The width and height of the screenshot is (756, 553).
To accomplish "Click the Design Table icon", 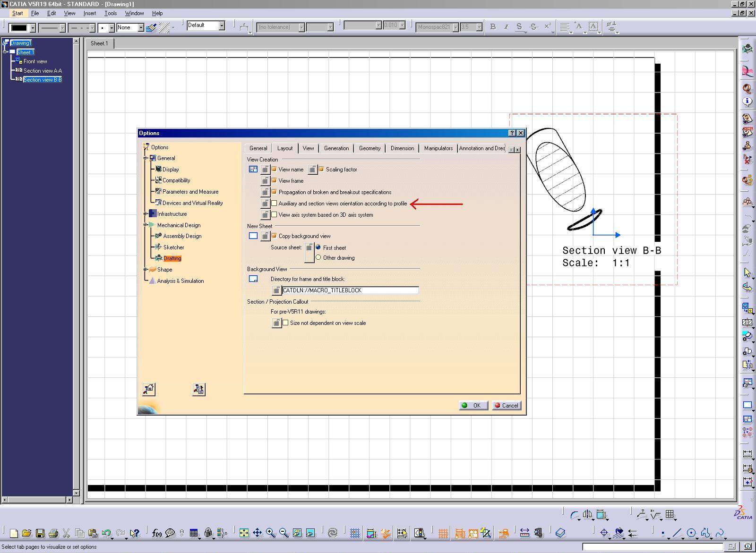I will tap(194, 533).
